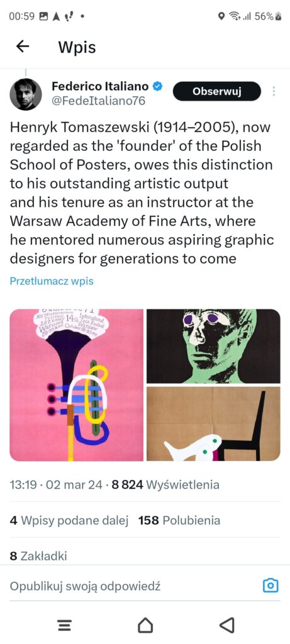Tap the @FedeItaliano76 handle
Image resolution: width=290 pixels, height=644 pixels.
(x=99, y=101)
